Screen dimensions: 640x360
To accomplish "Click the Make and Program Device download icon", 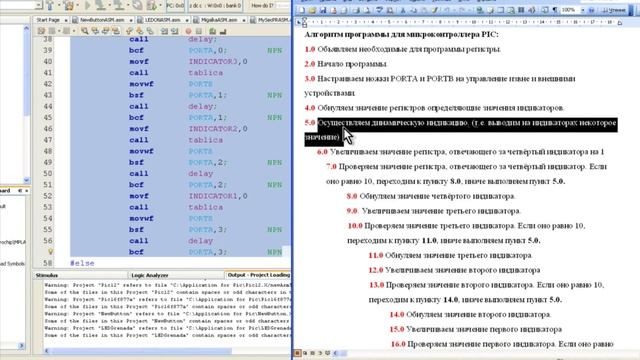I will tap(101, 5).
